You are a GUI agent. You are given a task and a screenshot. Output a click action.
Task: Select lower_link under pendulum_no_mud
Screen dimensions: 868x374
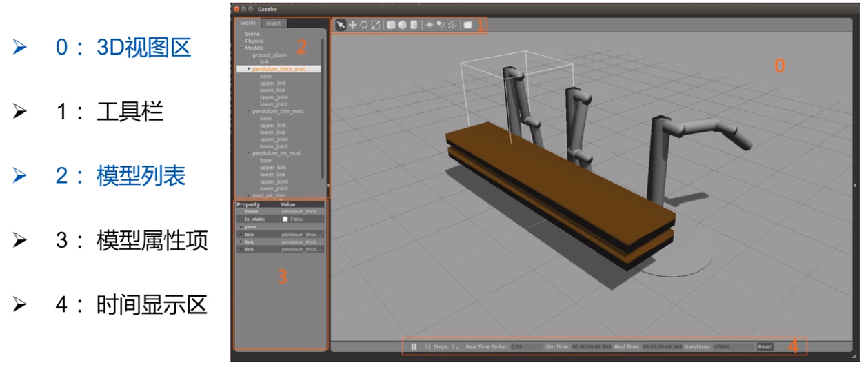point(272,175)
